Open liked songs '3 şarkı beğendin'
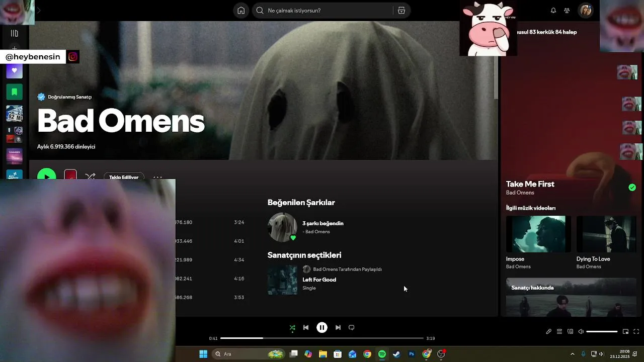 [323, 223]
